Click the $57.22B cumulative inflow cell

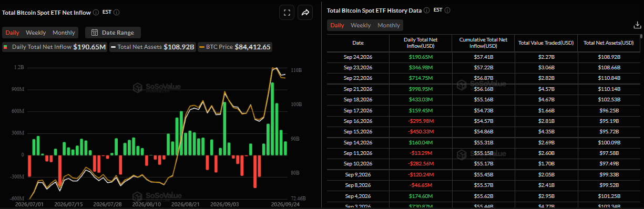click(x=483, y=67)
